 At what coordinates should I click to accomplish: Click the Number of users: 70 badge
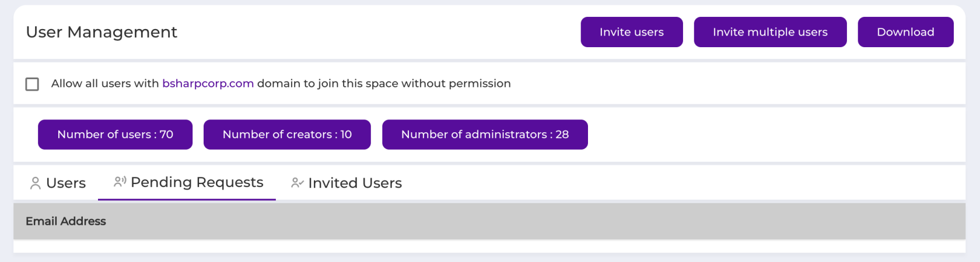(116, 134)
